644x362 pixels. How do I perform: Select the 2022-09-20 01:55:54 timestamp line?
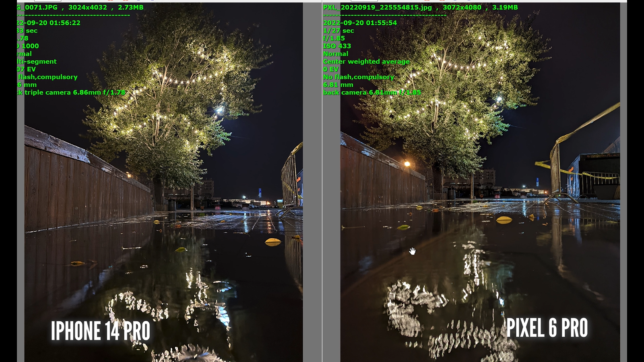click(x=360, y=23)
